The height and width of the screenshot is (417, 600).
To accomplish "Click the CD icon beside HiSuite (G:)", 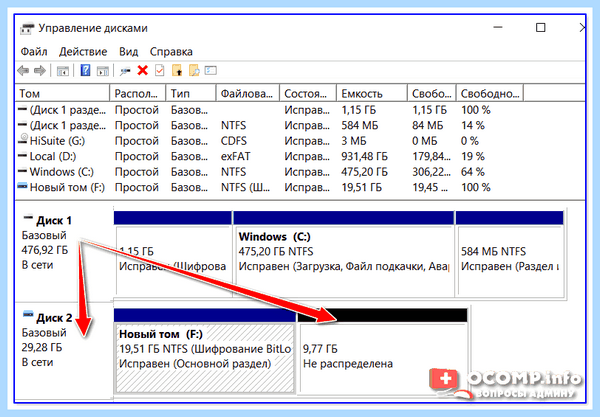I will [x=24, y=140].
